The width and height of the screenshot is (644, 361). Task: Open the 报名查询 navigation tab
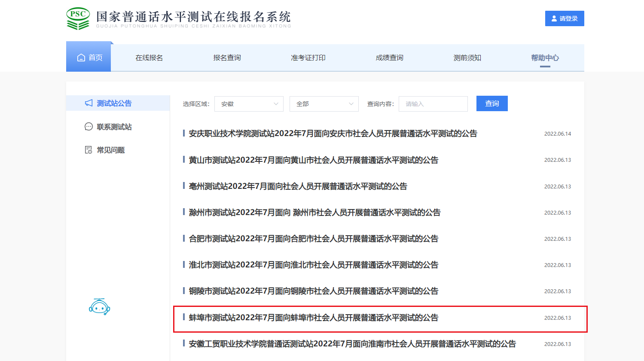[227, 58]
